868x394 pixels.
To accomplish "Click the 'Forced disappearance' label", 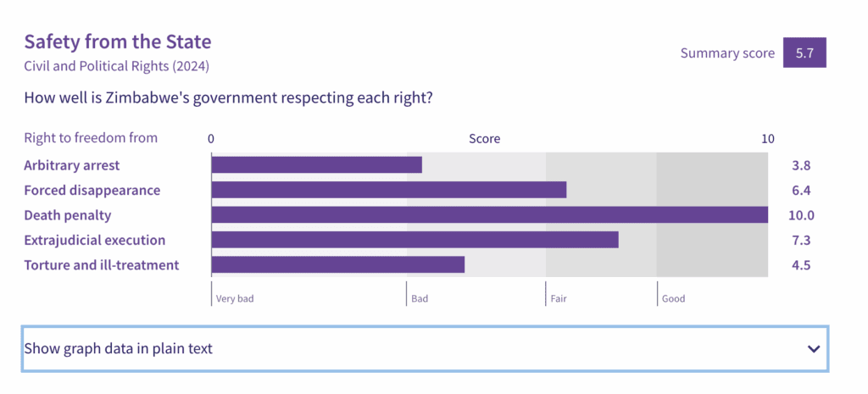I will click(x=92, y=190).
